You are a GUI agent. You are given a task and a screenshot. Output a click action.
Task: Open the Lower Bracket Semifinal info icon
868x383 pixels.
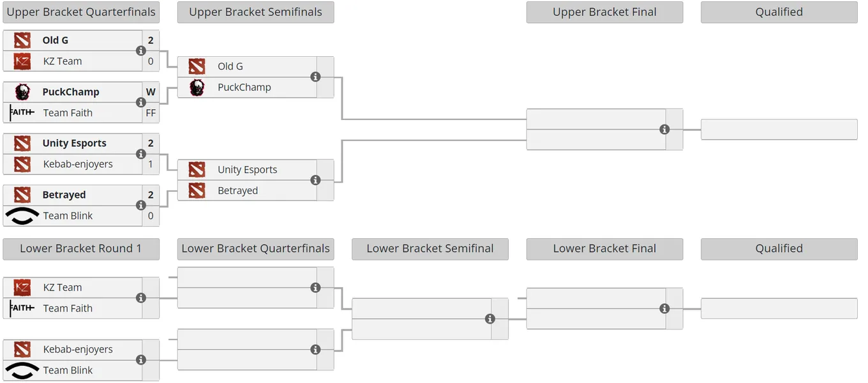pyautogui.click(x=490, y=319)
